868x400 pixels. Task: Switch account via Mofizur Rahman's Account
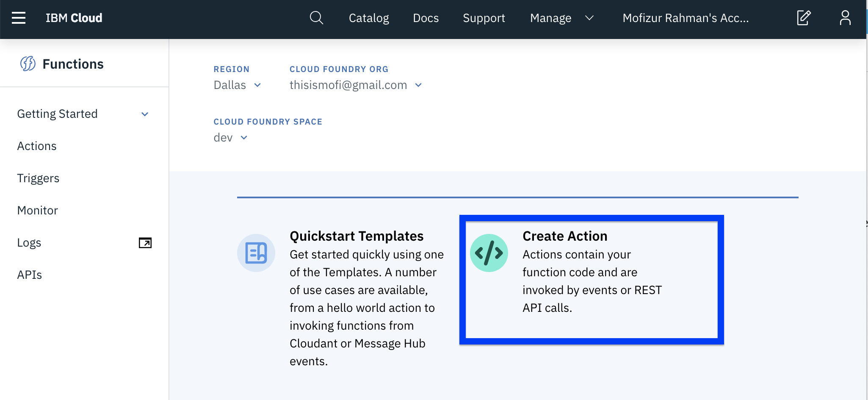point(686,18)
